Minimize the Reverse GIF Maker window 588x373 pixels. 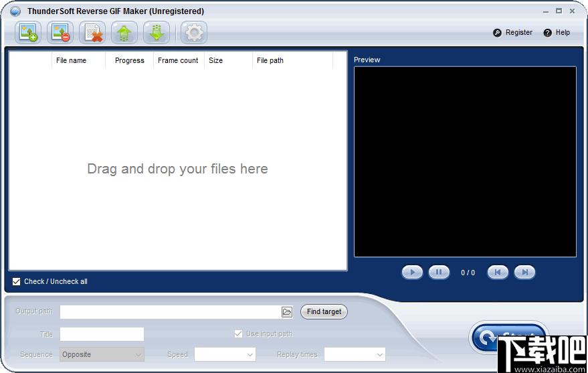click(546, 11)
